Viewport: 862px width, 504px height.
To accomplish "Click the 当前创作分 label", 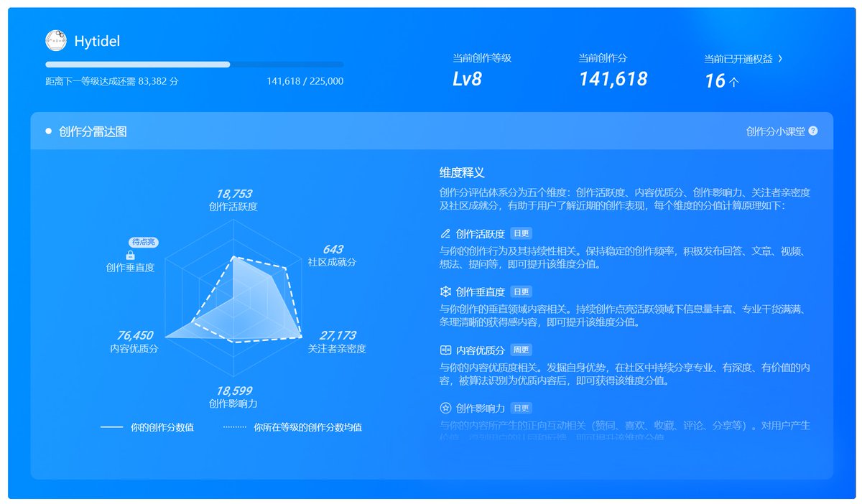I will [x=603, y=58].
